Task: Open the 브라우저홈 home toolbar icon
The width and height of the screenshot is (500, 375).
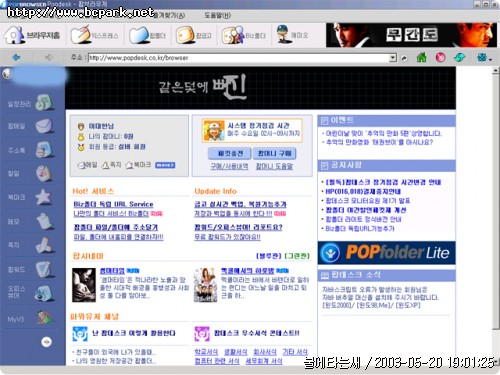Action: [32, 35]
